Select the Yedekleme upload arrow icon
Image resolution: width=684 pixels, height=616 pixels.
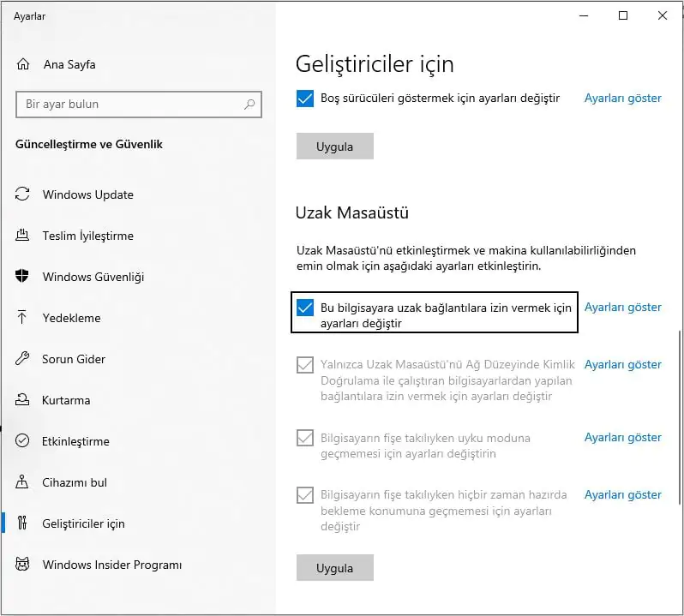pos(23,318)
